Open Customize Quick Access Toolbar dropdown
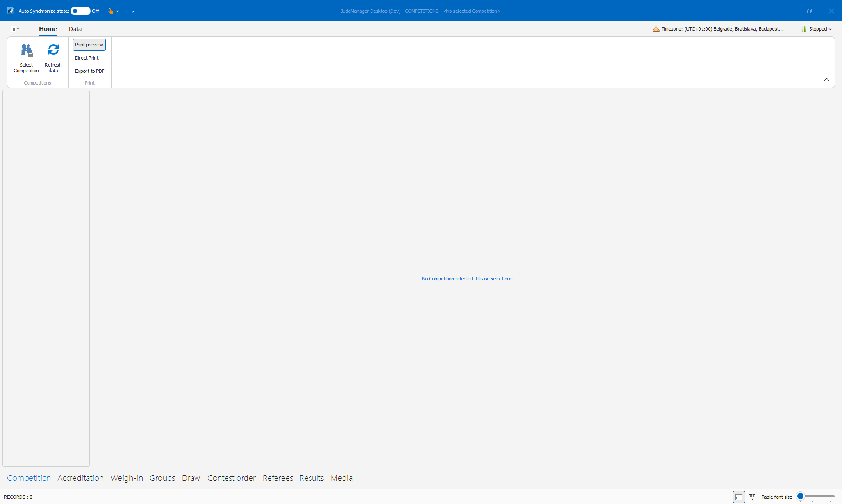 point(133,11)
